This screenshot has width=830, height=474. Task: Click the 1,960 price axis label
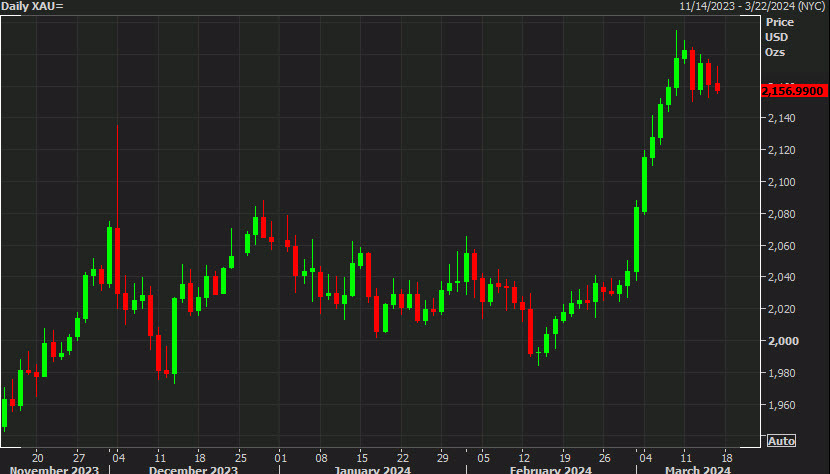[x=781, y=405]
